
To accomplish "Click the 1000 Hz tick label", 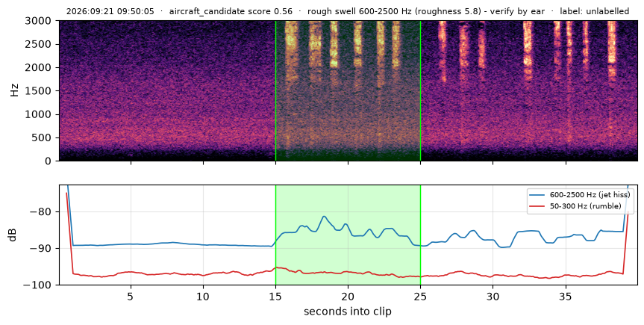I will 40,114.
